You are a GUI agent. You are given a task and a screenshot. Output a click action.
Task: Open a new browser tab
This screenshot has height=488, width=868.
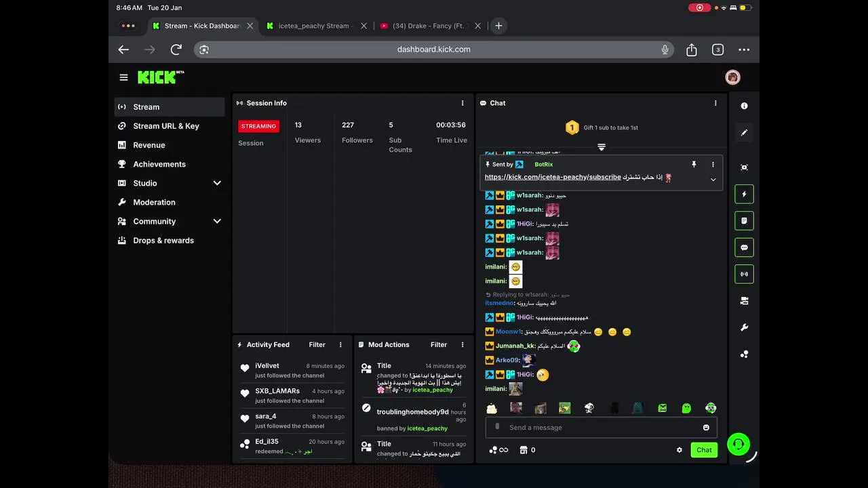click(498, 26)
